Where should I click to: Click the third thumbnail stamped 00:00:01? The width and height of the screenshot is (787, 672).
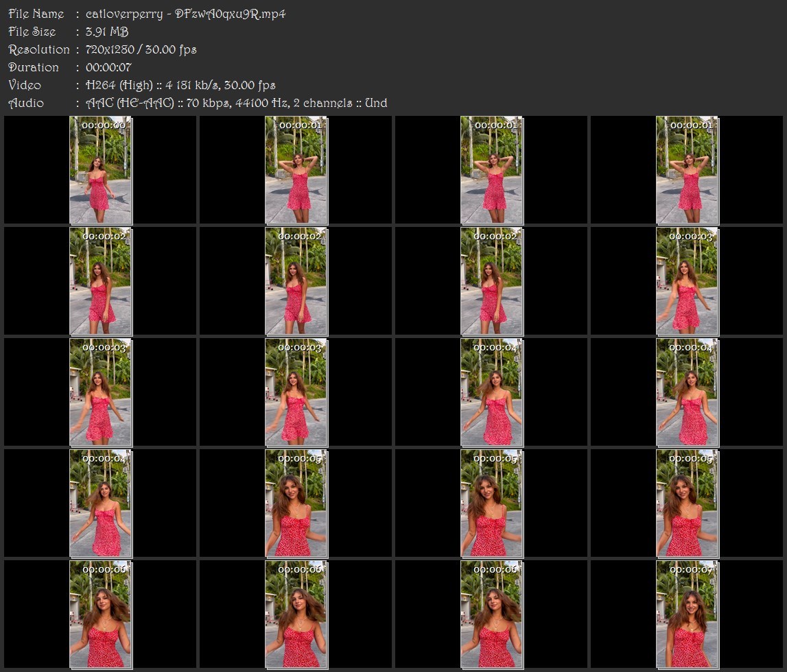[x=688, y=170]
